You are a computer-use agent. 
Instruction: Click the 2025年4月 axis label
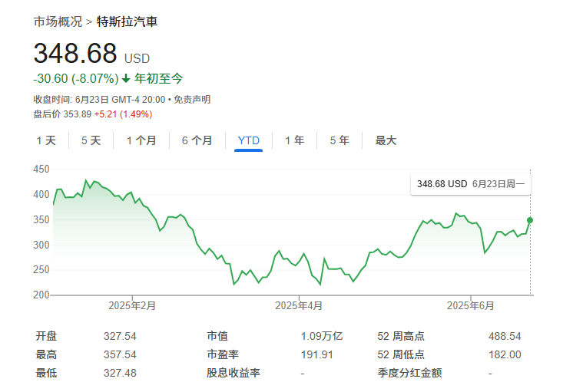click(x=299, y=305)
